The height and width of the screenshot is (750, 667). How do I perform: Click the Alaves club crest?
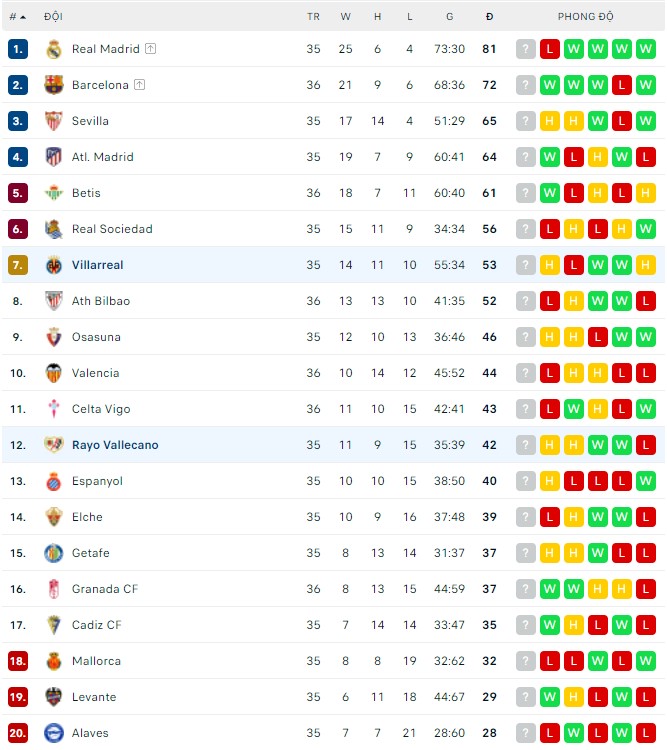pyautogui.click(x=54, y=733)
